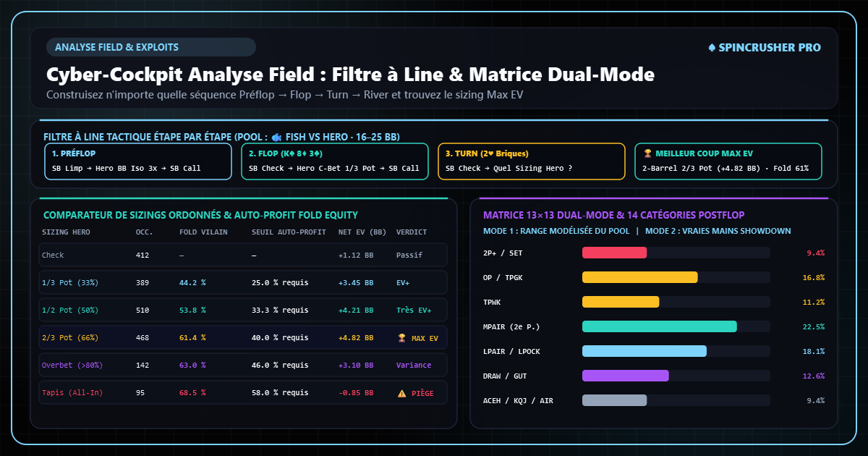Click the 44.2 % fold vilain value
868x456 pixels.
[x=192, y=283]
